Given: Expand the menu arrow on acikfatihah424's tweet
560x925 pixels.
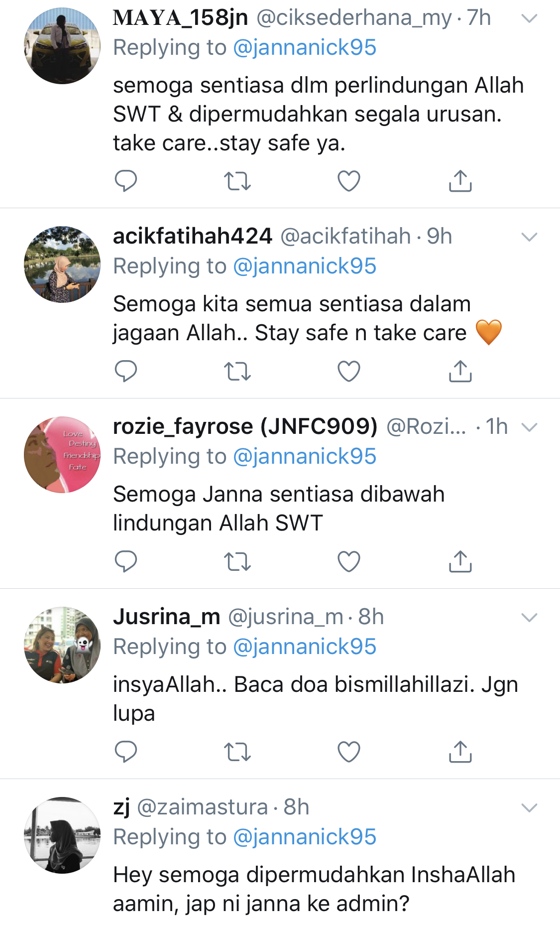Looking at the screenshot, I should pyautogui.click(x=529, y=237).
